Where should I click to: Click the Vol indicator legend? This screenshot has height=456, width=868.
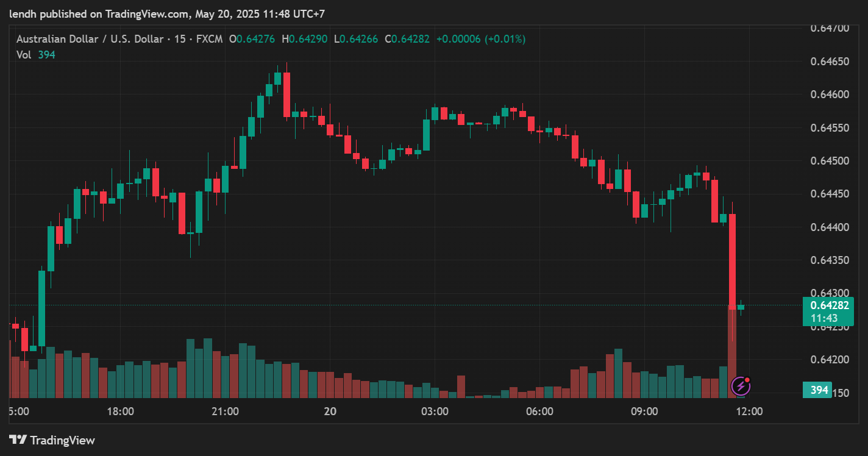coord(36,54)
